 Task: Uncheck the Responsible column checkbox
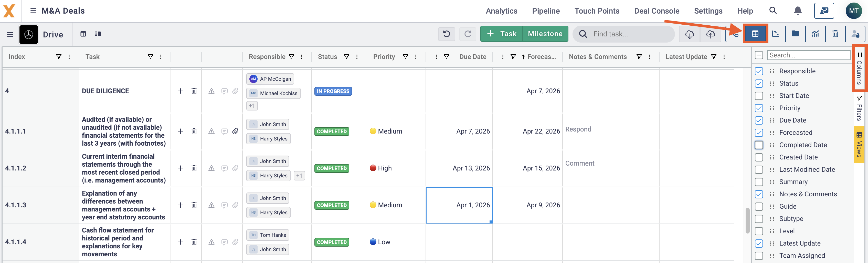759,71
